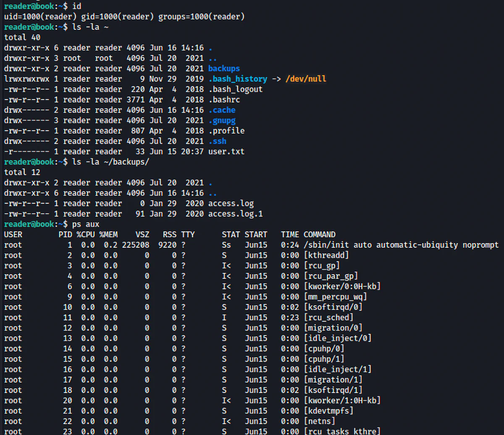Click the [rcu_gp] process name
Screen dimensions: 504x435
pyautogui.click(x=322, y=266)
